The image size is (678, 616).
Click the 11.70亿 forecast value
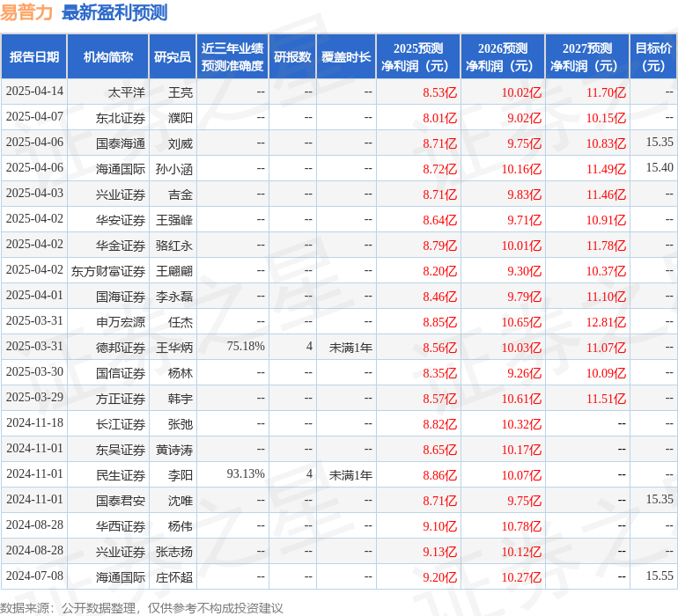606,92
